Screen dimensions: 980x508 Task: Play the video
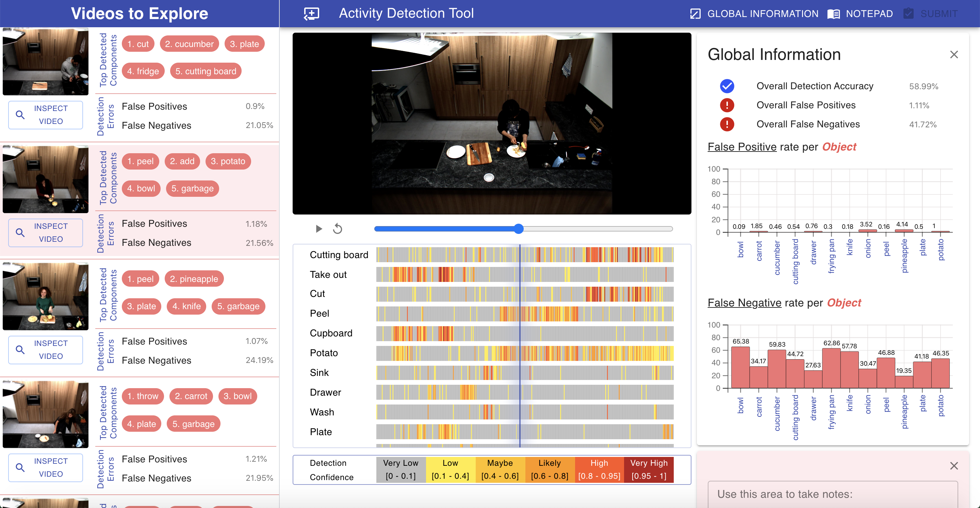click(319, 228)
